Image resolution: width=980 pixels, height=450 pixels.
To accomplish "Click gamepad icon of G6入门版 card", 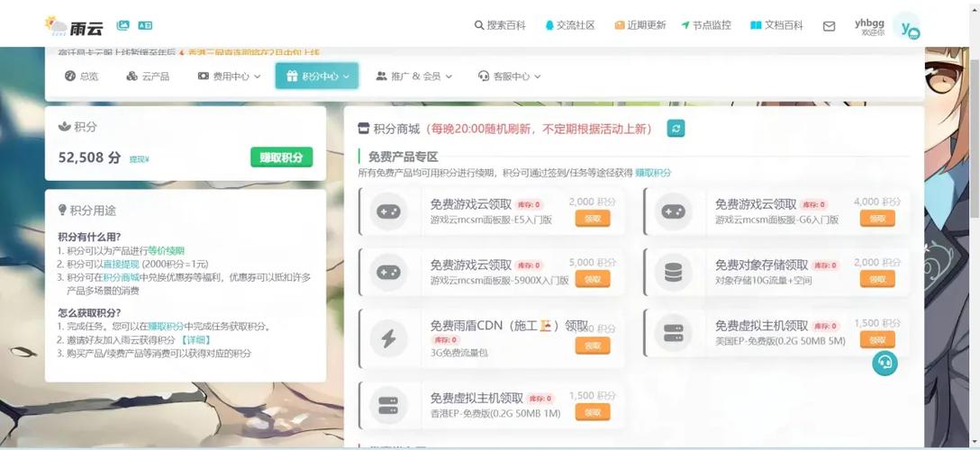I will pos(673,211).
